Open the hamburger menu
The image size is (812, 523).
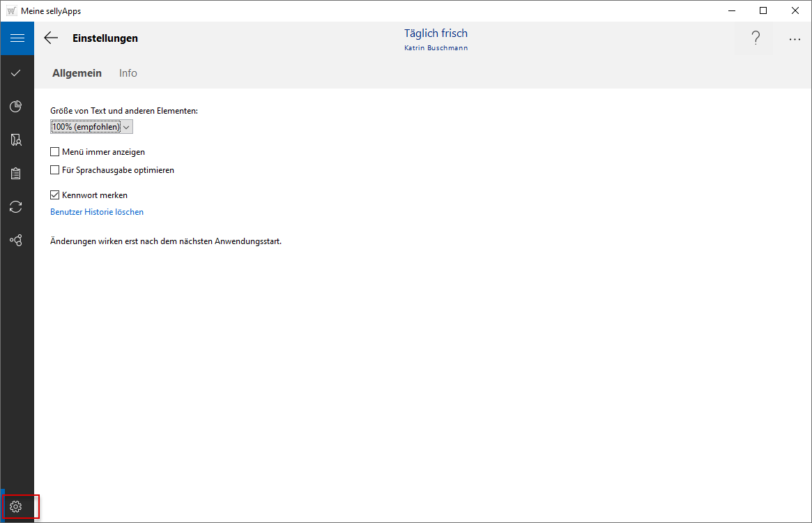[x=17, y=38]
